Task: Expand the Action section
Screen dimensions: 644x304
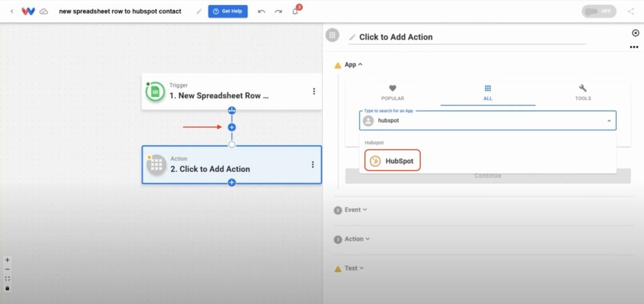Action: (357, 239)
